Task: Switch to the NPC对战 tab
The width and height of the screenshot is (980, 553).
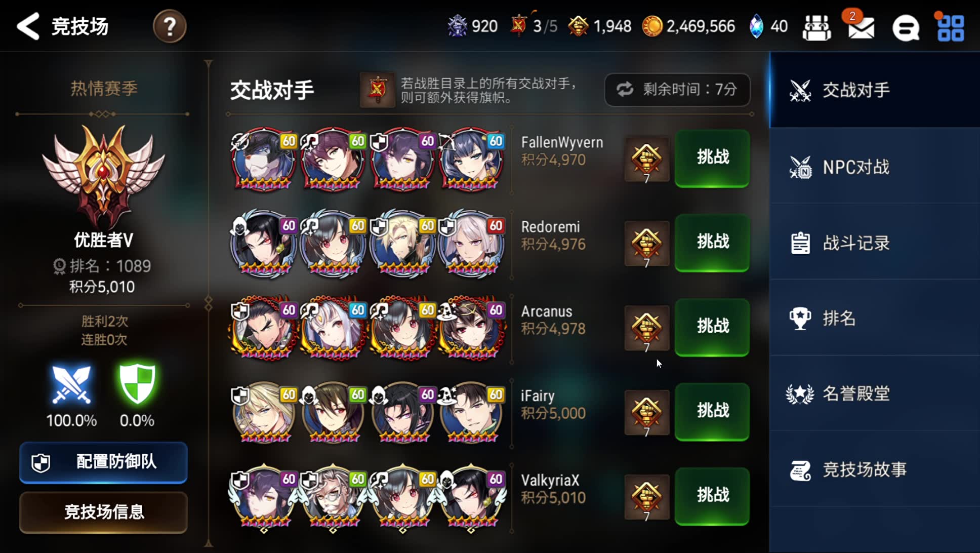Action: point(875,167)
